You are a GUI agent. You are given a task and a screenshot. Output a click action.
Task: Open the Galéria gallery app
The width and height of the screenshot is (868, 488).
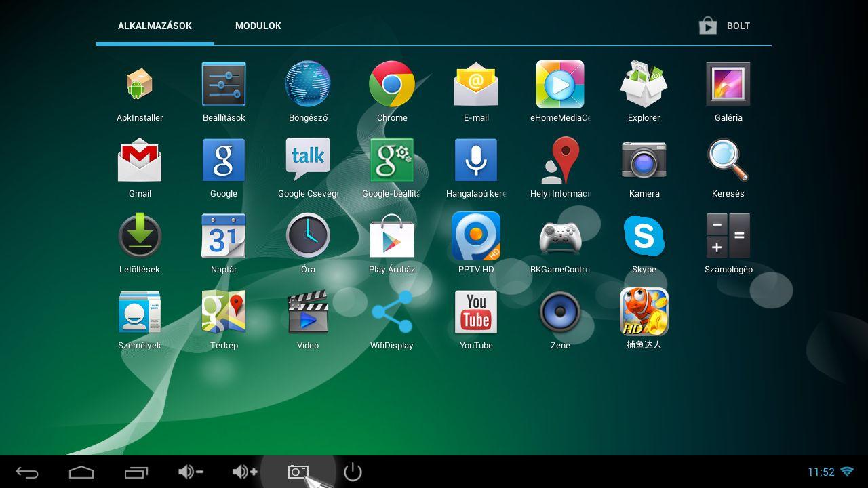tap(728, 85)
